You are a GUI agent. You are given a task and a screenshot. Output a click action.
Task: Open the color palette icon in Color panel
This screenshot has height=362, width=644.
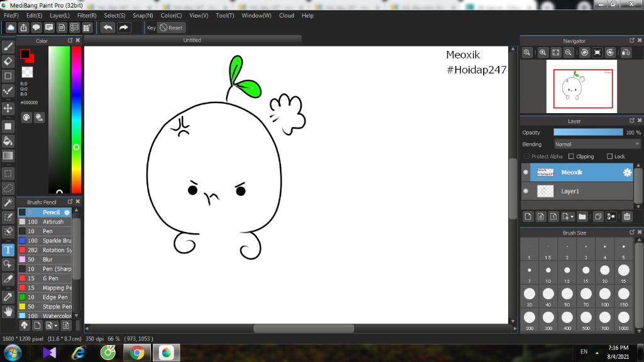tap(26, 118)
